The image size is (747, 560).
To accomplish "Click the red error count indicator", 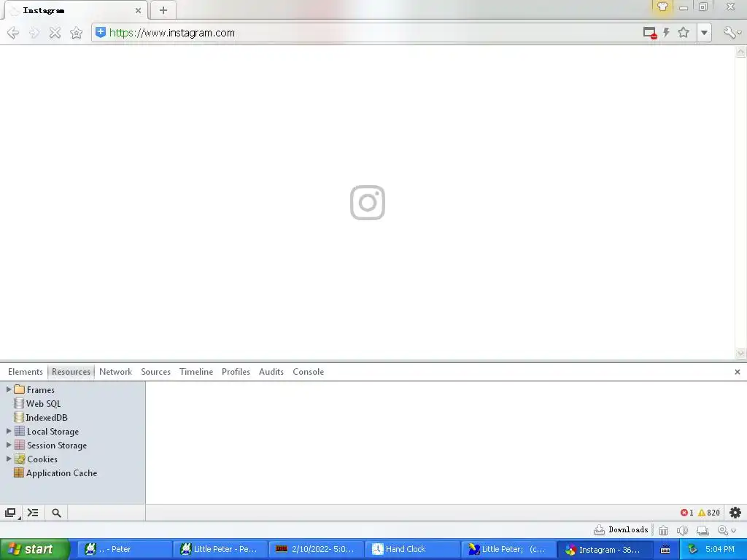I will coord(687,513).
